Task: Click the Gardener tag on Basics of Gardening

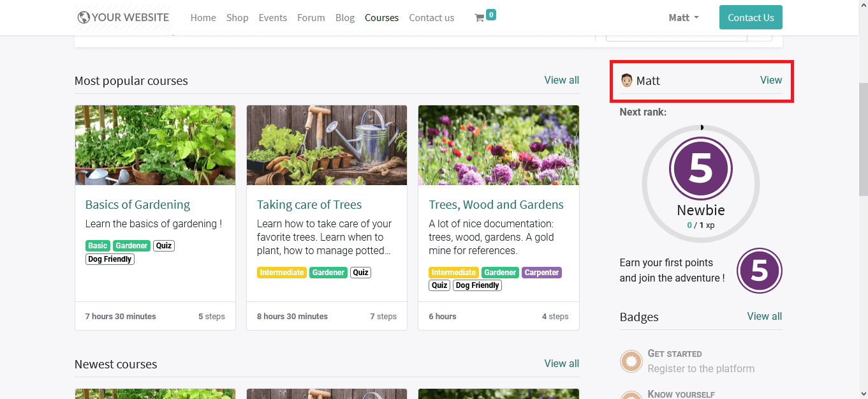Action: pos(132,246)
